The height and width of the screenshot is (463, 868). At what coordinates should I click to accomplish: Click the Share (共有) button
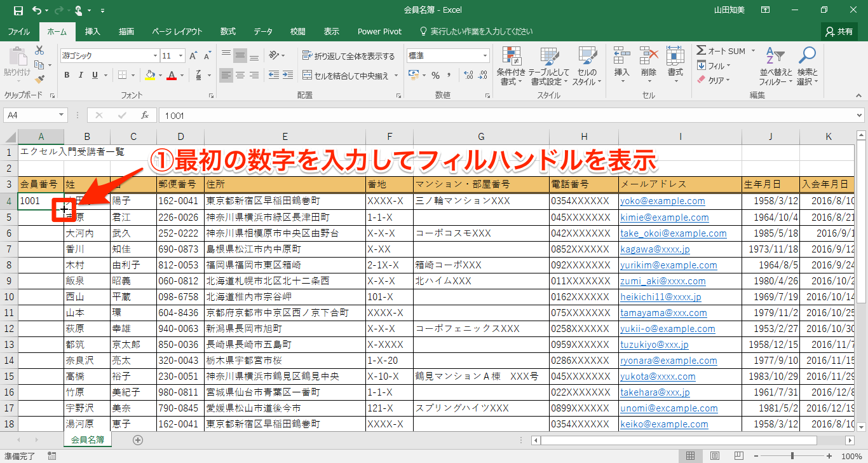(839, 31)
